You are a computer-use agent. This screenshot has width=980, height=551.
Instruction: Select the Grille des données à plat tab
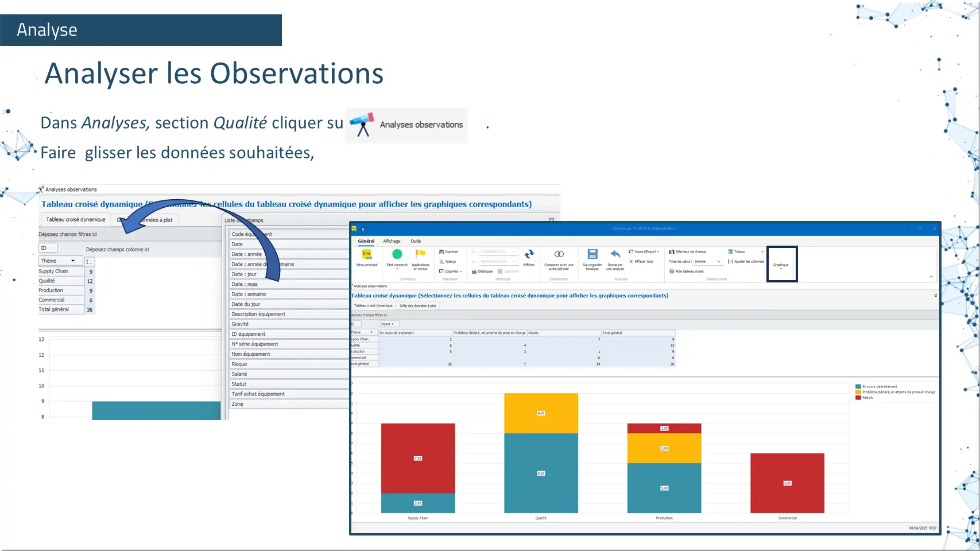(x=417, y=306)
